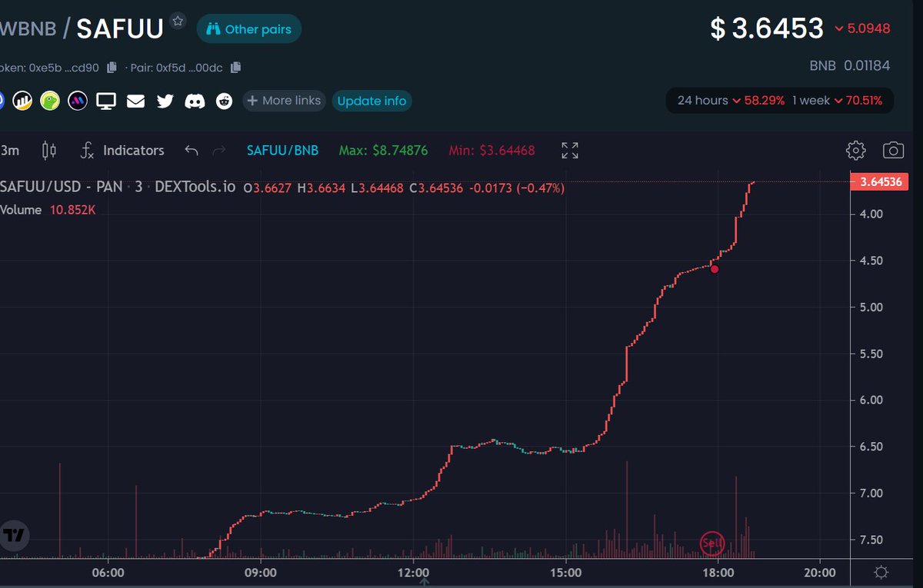Open the CoinGecko gecko icon link
The height and width of the screenshot is (588, 923).
click(50, 101)
